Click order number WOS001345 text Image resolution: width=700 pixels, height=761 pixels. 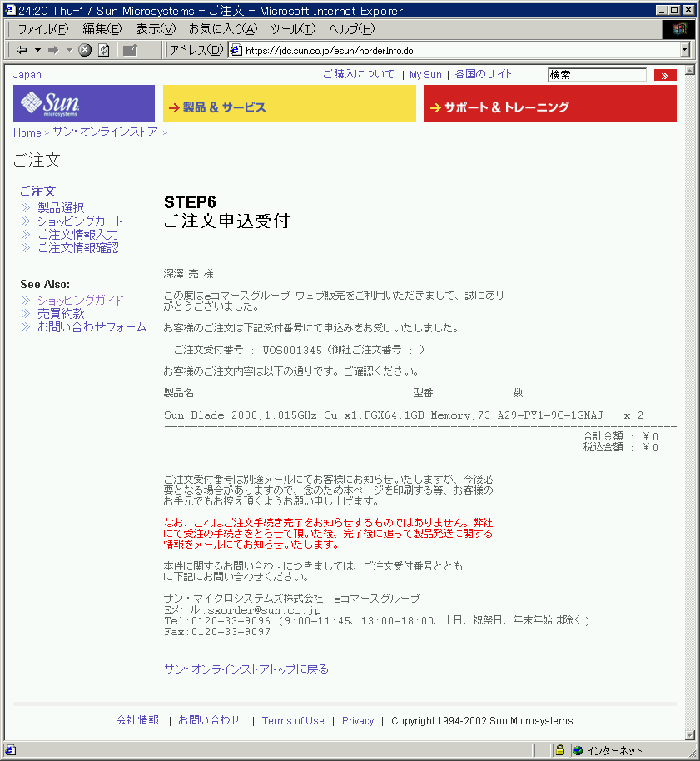292,350
